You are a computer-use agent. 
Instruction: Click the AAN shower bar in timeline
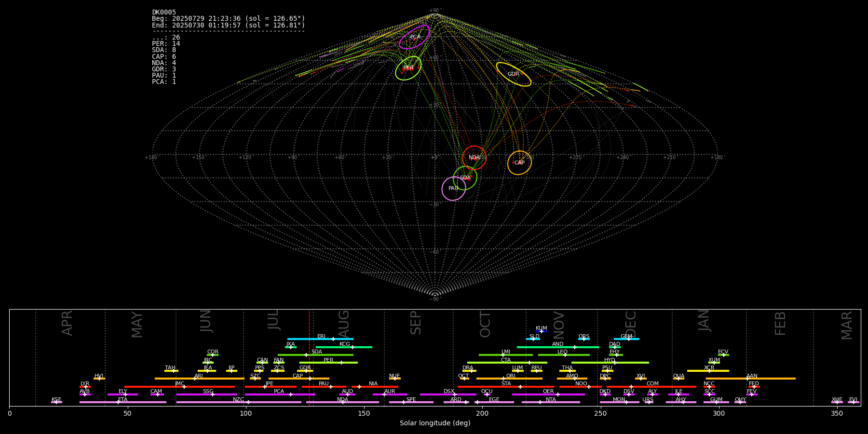point(751,379)
